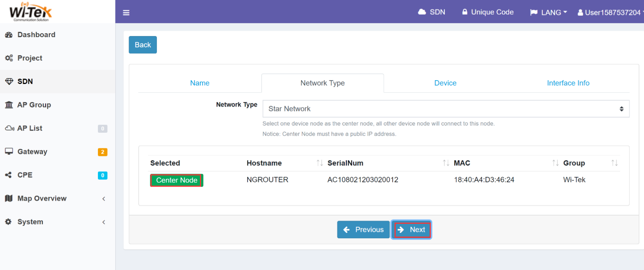
Task: Click the CPE count badge 0
Action: 102,175
